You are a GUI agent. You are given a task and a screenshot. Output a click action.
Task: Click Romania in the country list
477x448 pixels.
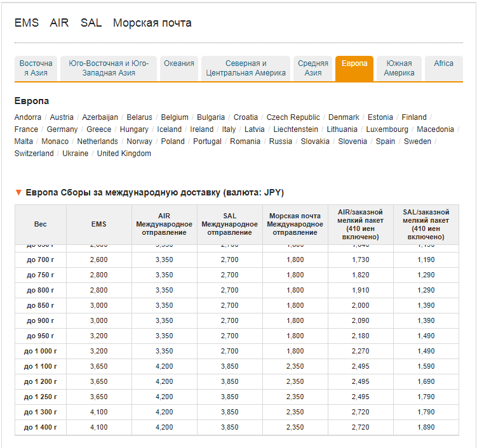click(x=245, y=142)
